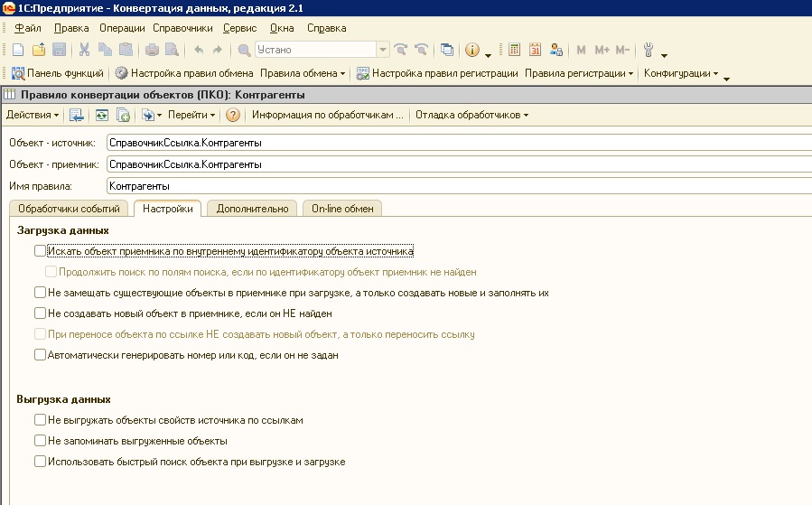The width and height of the screenshot is (812, 505).
Task: Expand Отладка обработчиков dropdown
Action: tap(471, 115)
